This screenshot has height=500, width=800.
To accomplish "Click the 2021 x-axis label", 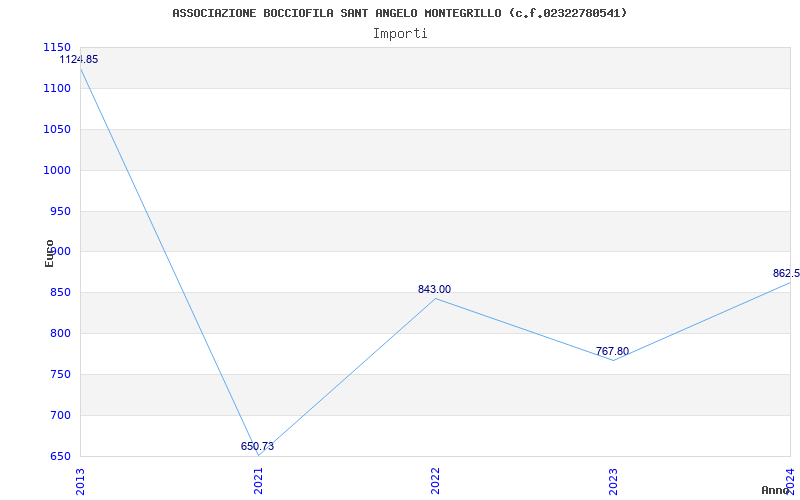I will coord(258,482).
